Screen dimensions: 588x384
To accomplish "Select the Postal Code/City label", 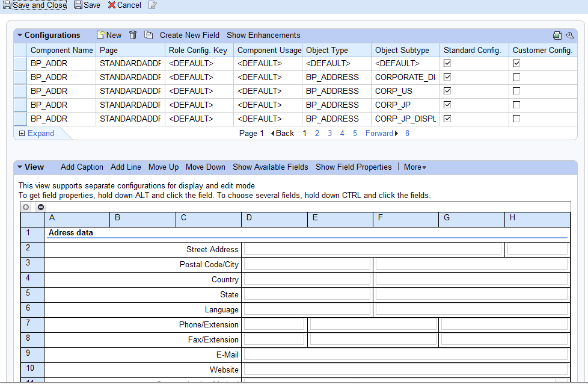I will pos(209,264).
